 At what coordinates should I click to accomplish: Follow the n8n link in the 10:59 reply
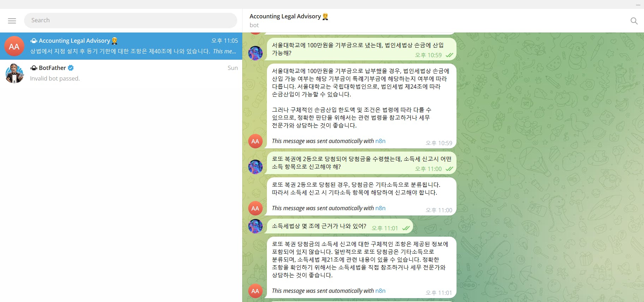tap(380, 141)
